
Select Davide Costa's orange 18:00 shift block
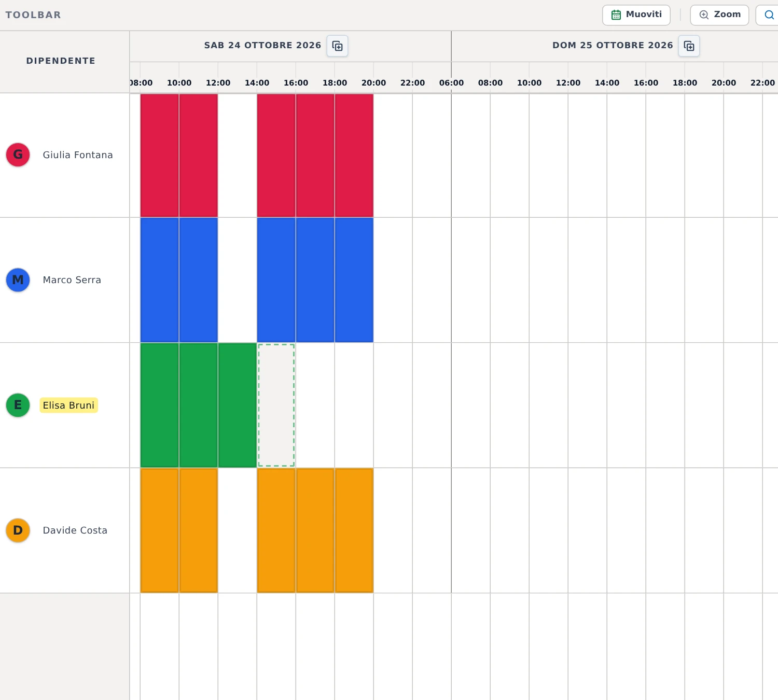354,530
